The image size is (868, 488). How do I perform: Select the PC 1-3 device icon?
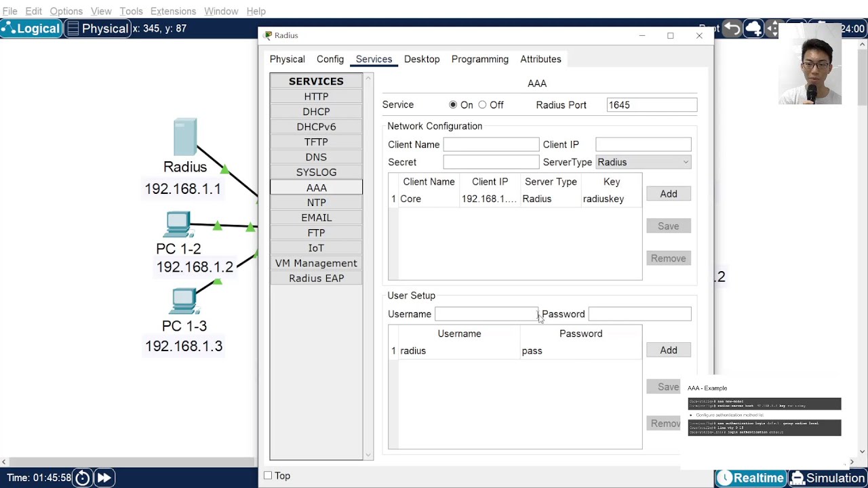[184, 302]
